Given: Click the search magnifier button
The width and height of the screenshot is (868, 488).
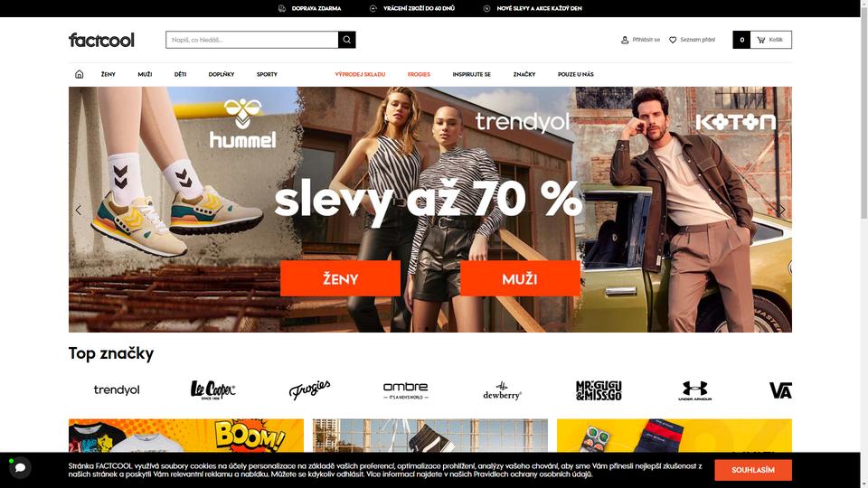Looking at the screenshot, I should (346, 40).
